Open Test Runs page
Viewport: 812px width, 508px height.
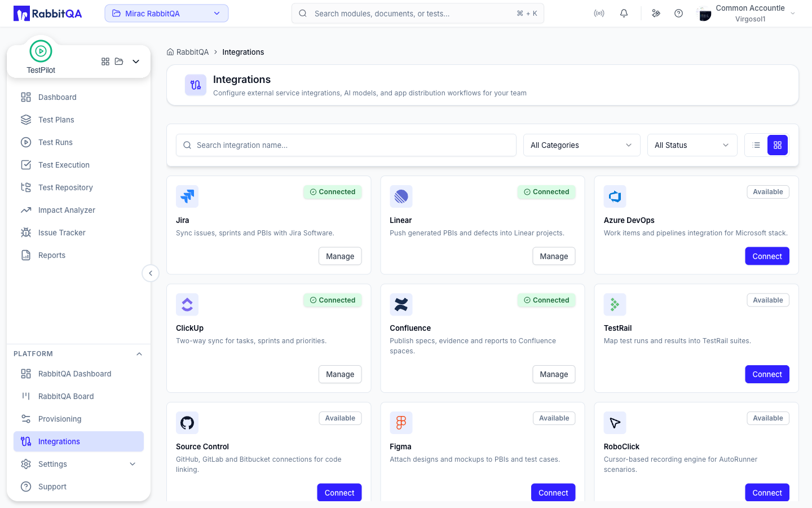click(x=78, y=142)
